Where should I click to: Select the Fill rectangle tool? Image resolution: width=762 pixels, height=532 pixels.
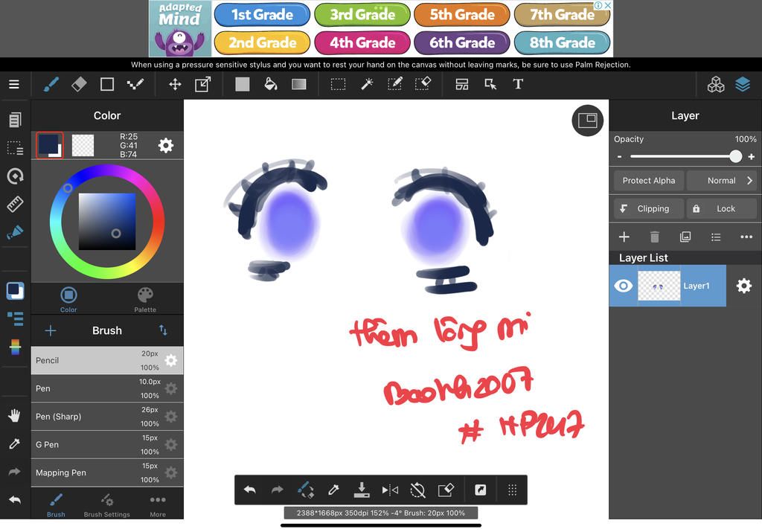242,84
